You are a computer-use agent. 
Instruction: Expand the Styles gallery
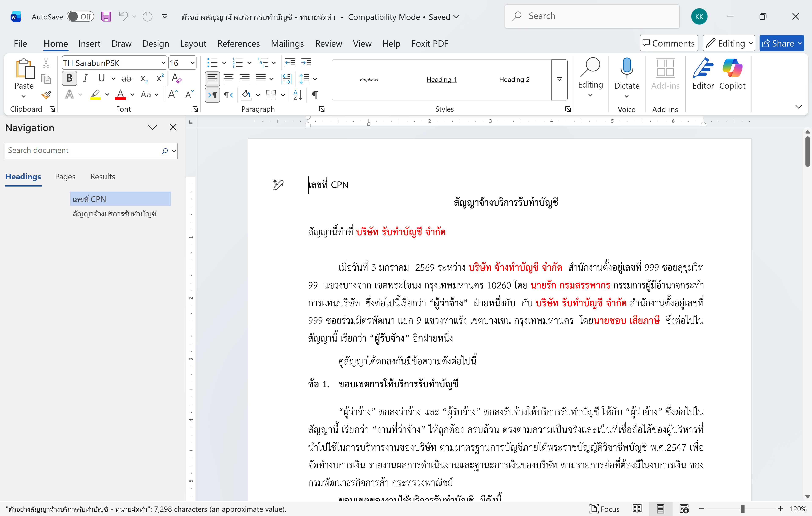(559, 80)
